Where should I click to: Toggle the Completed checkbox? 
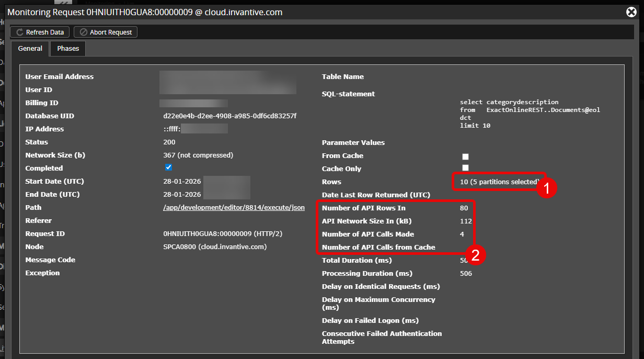coord(168,167)
